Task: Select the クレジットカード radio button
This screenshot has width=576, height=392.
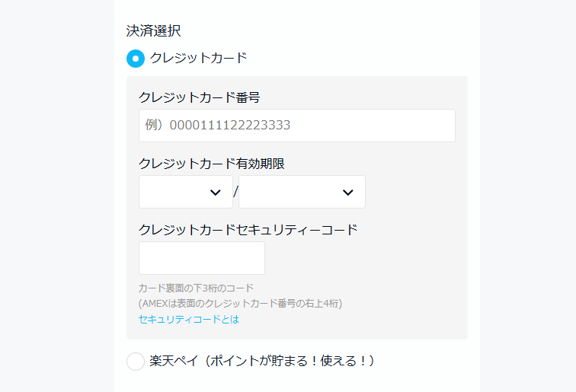Action: point(136,58)
